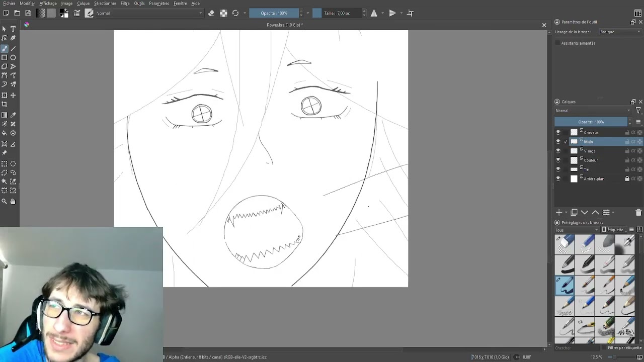The width and height of the screenshot is (644, 362).
Task: Select the Crop tool
Action: point(5,104)
